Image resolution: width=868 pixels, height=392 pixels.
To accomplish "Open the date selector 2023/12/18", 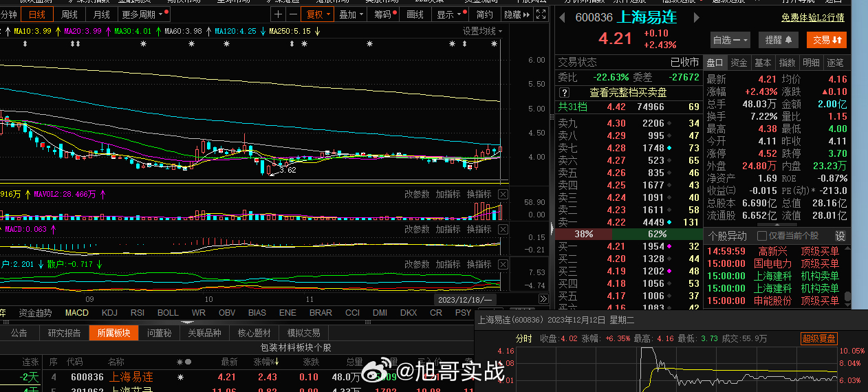I will coord(466,299).
